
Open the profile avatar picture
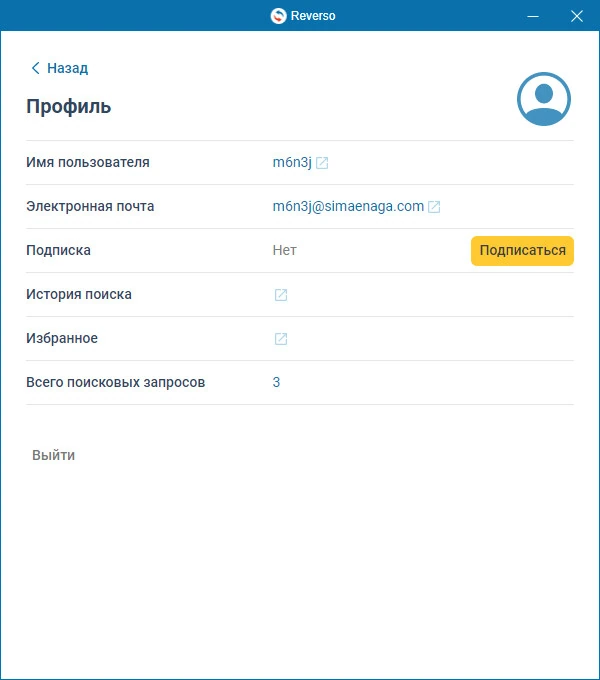click(544, 99)
